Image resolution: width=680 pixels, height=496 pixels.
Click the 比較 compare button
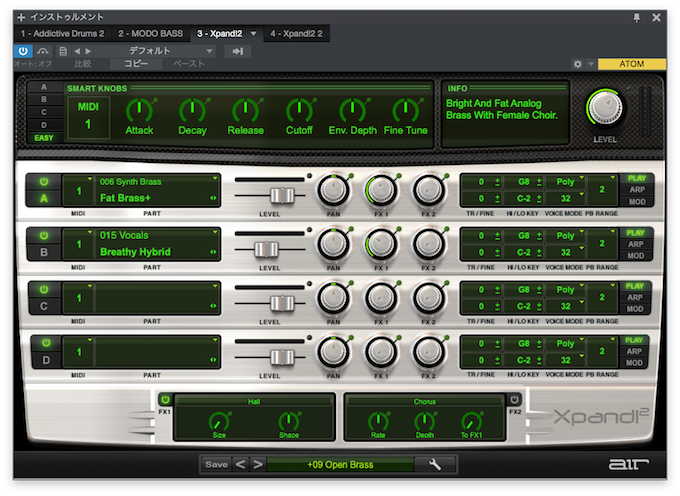click(x=82, y=64)
